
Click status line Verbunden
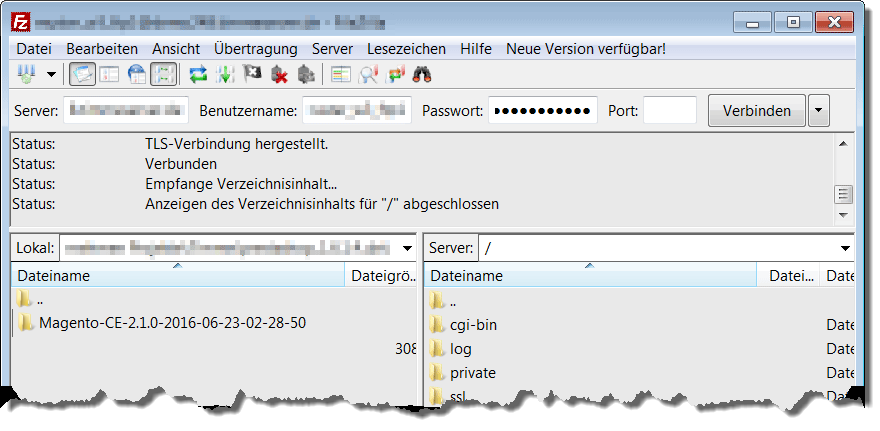(181, 164)
